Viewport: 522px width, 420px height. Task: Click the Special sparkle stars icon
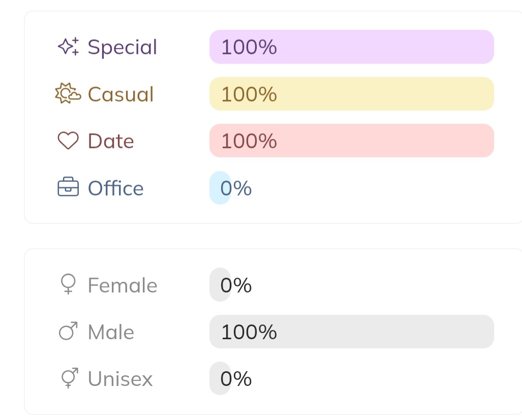point(68,47)
